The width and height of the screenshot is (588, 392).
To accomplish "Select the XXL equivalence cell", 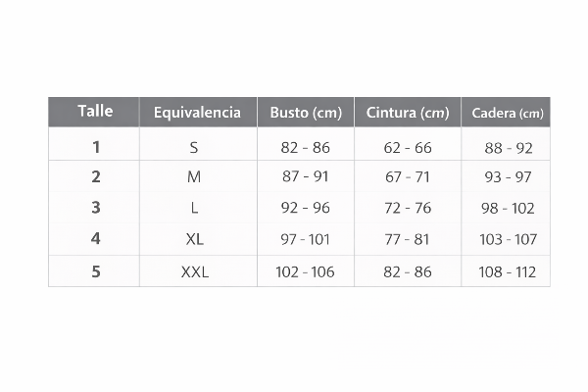I will [x=195, y=271].
